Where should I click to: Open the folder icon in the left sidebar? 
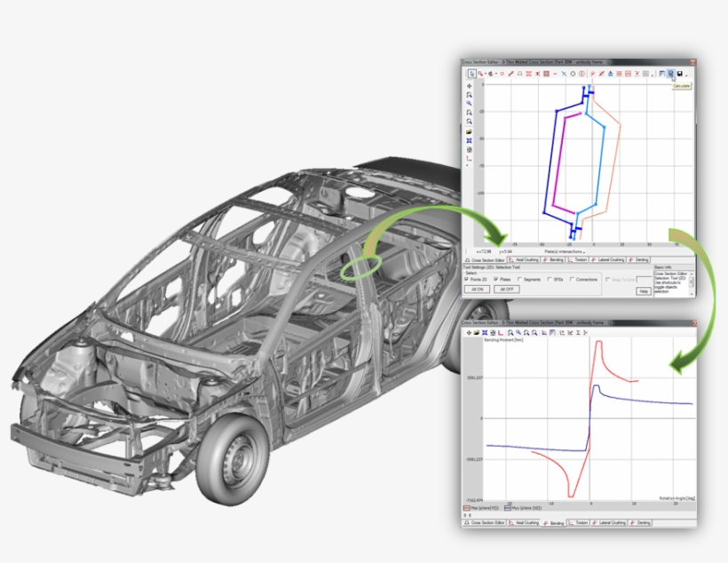click(x=468, y=131)
